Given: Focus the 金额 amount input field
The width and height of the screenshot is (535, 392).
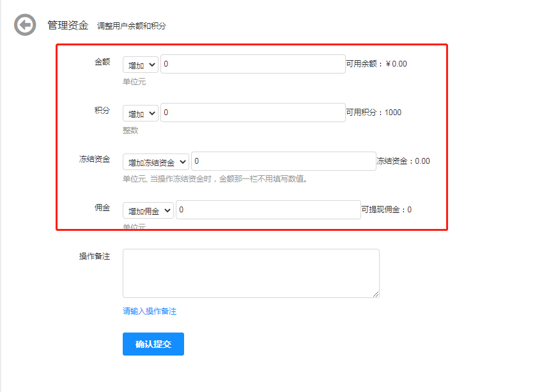Looking at the screenshot, I should 252,64.
